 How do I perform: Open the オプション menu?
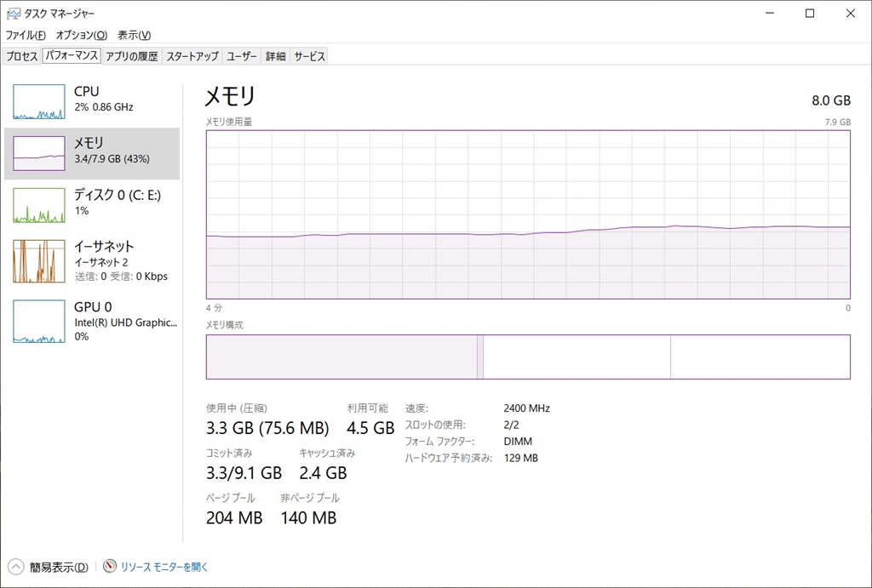(81, 35)
